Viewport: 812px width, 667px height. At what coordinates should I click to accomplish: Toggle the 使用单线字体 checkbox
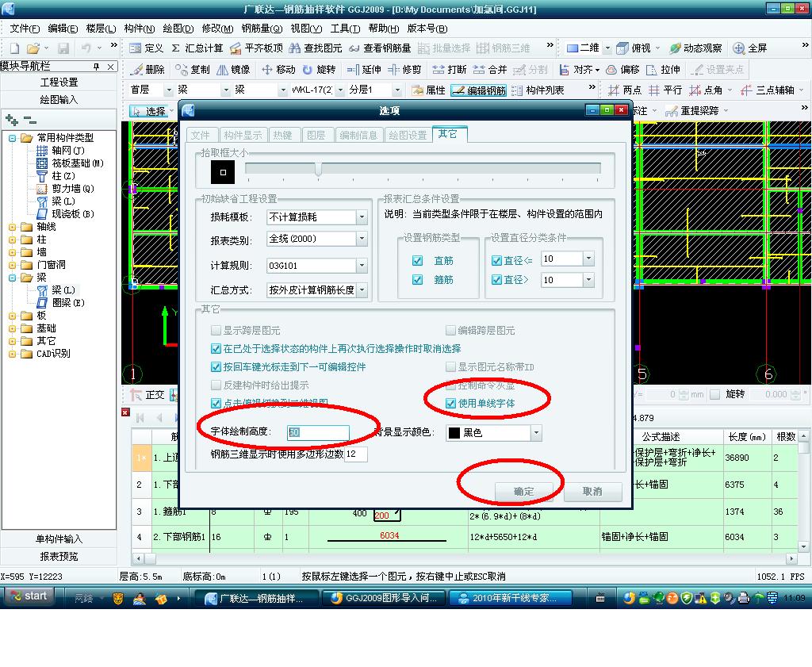[x=450, y=404]
